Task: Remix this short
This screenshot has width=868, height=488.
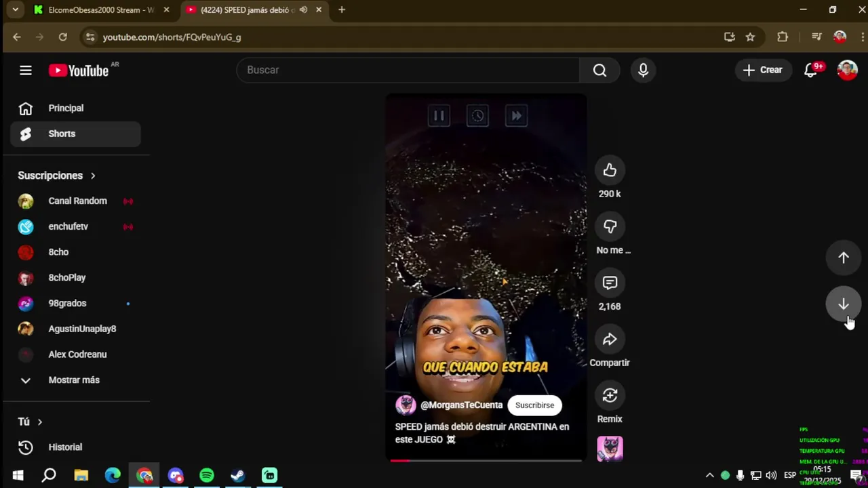Action: [x=610, y=395]
